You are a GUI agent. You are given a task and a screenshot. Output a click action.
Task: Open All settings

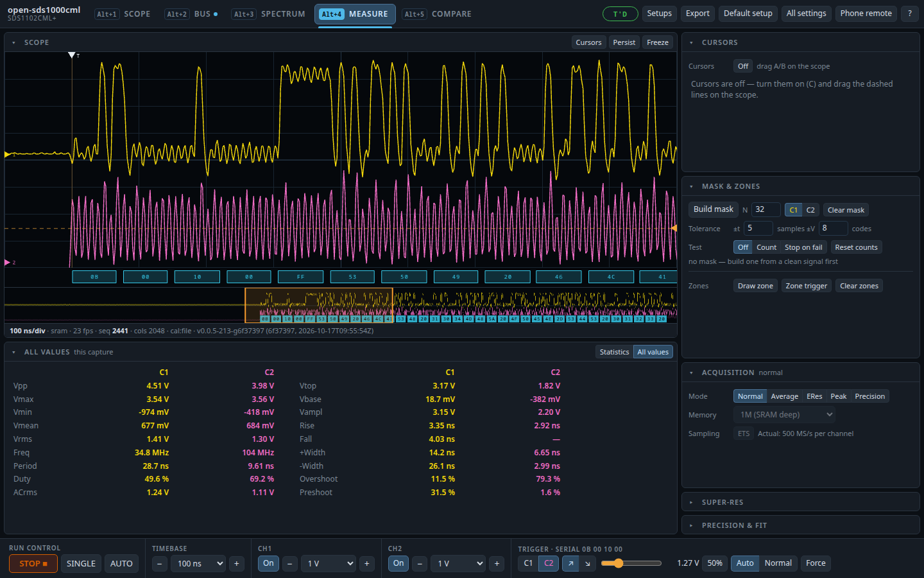point(806,13)
